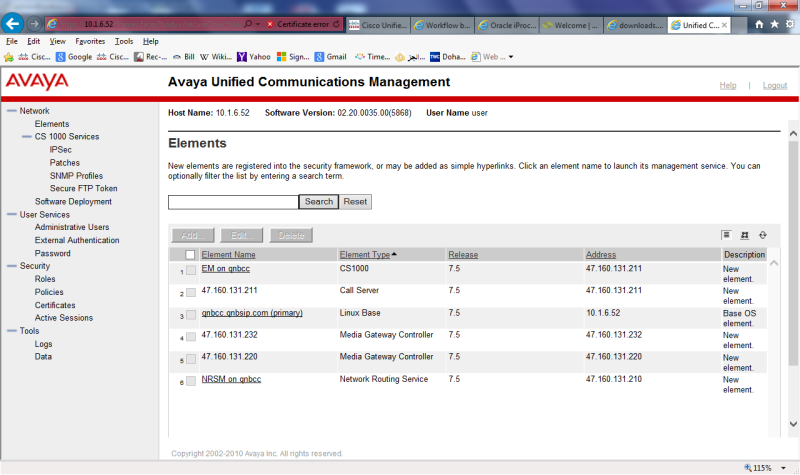Image resolution: width=800 pixels, height=475 pixels.
Task: Click the Search button
Action: pyautogui.click(x=318, y=202)
